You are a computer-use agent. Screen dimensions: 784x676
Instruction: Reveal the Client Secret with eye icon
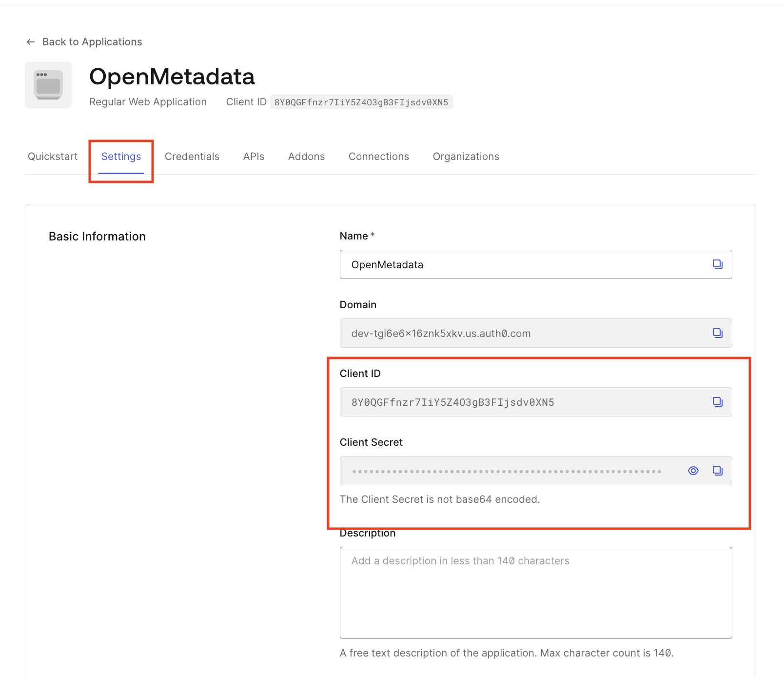point(693,471)
